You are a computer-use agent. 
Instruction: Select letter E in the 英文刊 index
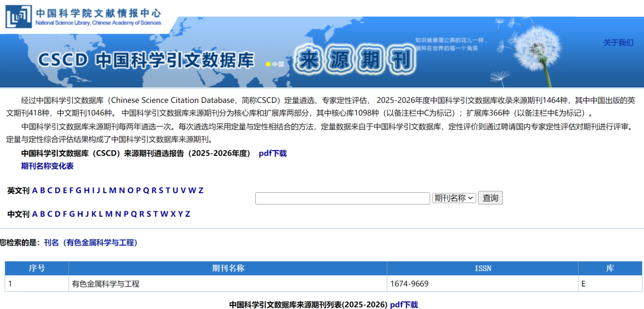[64, 190]
